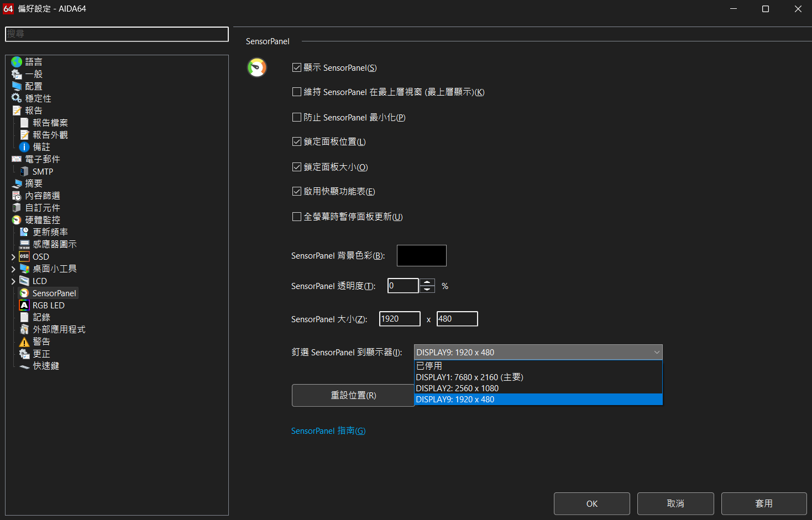Expand the LCD tree node arrow

coord(13,281)
